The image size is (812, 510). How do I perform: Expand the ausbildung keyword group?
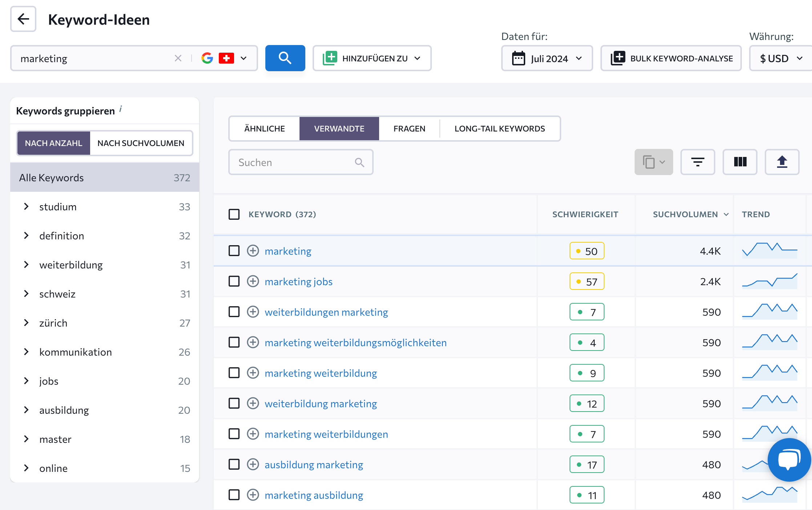(x=26, y=410)
